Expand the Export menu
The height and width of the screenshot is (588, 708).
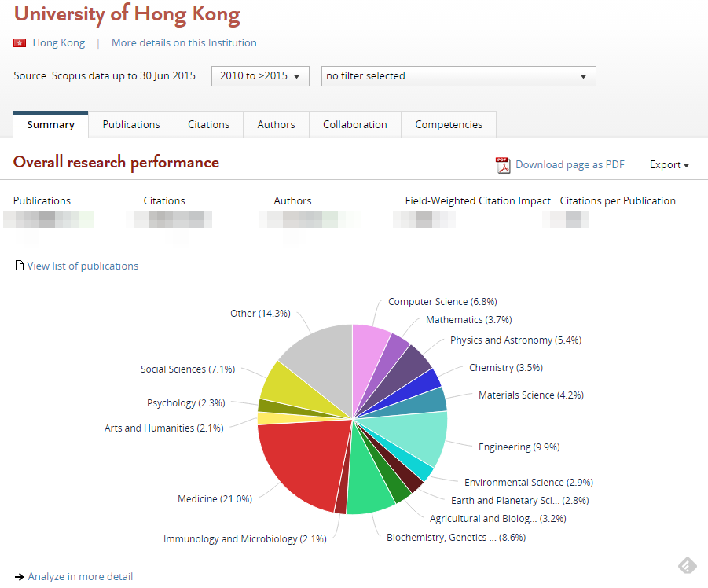pos(669,165)
